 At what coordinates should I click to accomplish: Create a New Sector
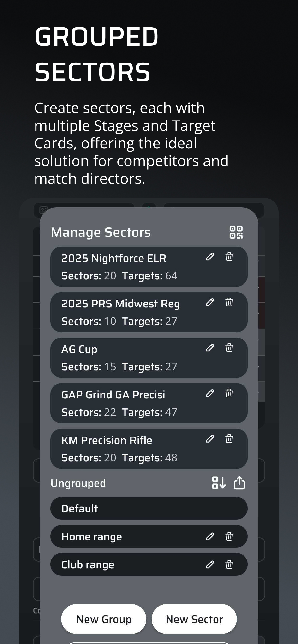pos(194,619)
